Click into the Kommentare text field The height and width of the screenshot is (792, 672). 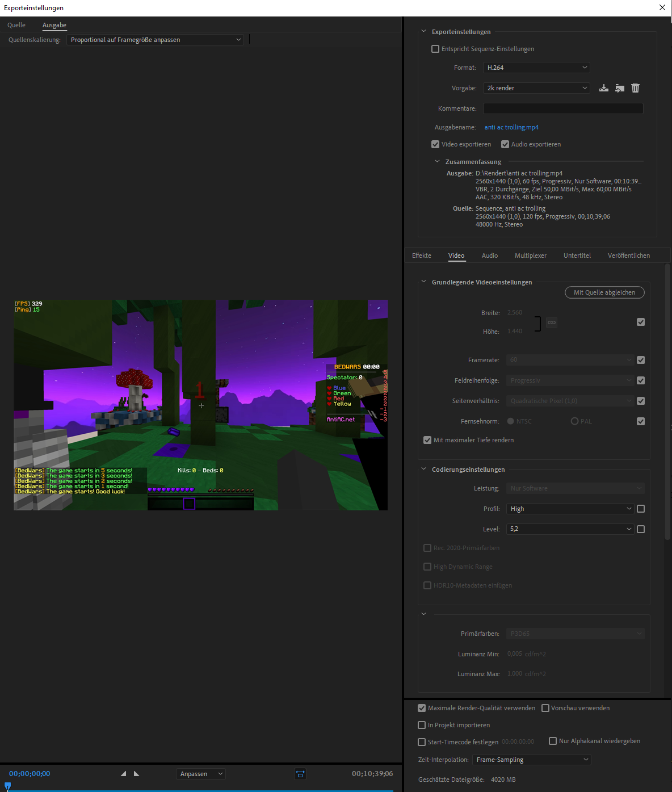coord(562,108)
